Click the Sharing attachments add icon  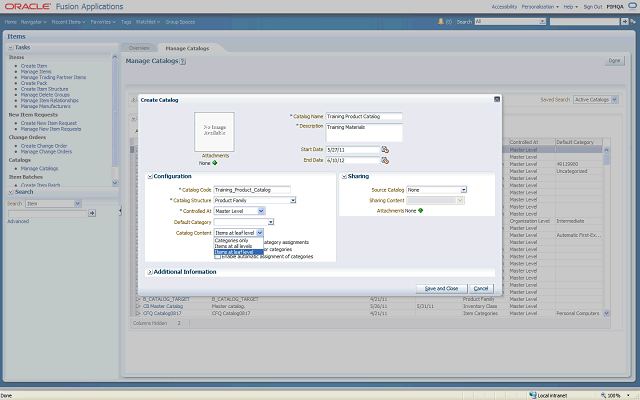[420, 210]
